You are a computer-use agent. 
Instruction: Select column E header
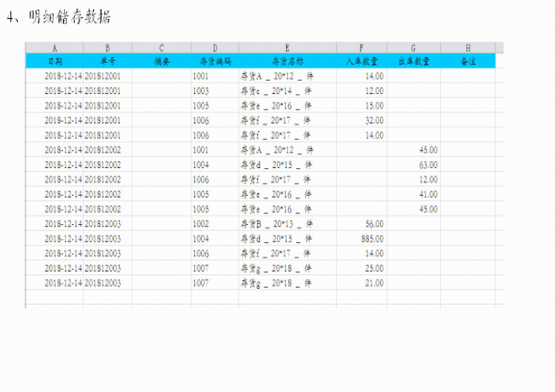pos(287,48)
